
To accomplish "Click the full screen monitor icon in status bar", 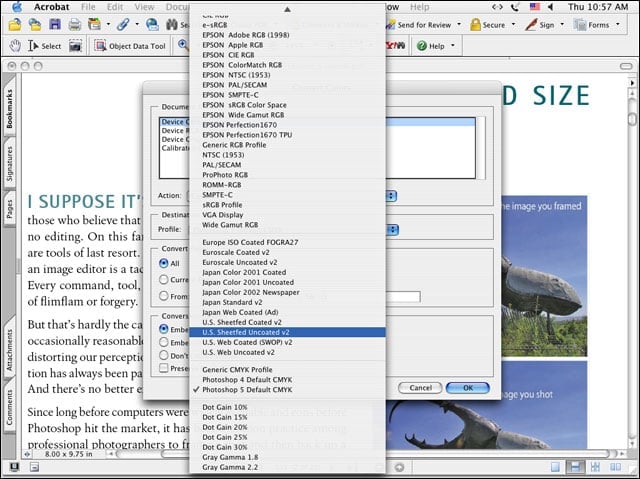I will [15, 467].
